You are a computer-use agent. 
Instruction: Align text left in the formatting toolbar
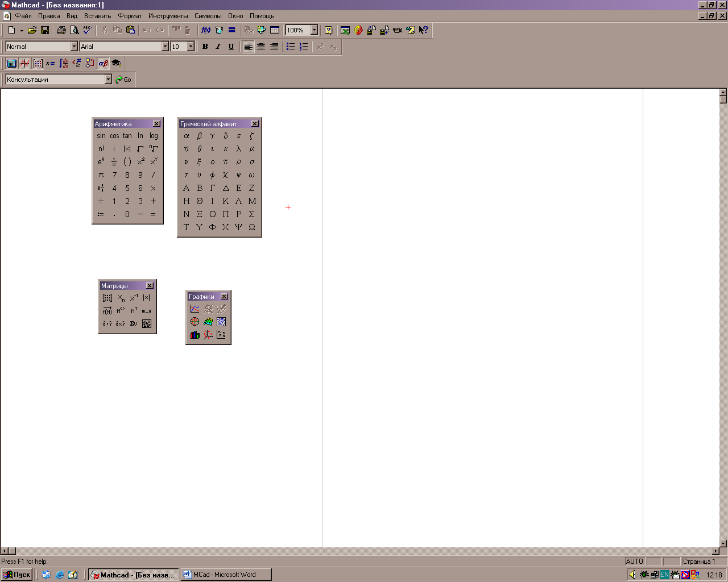point(248,47)
